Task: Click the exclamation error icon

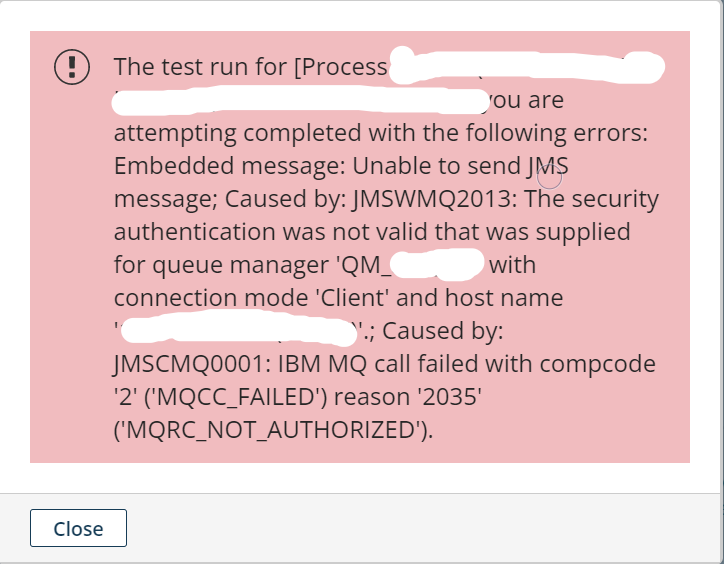Action: [x=72, y=67]
